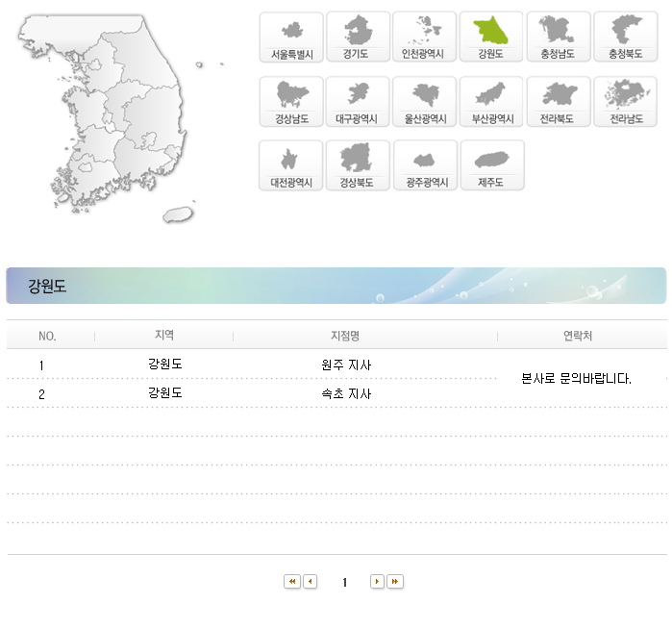Click the 지점명 column header

point(345,336)
